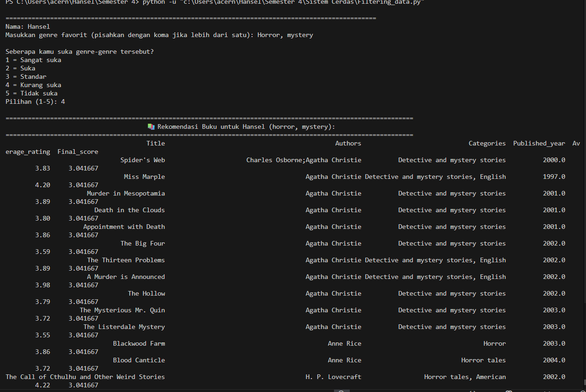Click the title 'The Hollow'
The height and width of the screenshot is (392, 586).
tap(146, 293)
